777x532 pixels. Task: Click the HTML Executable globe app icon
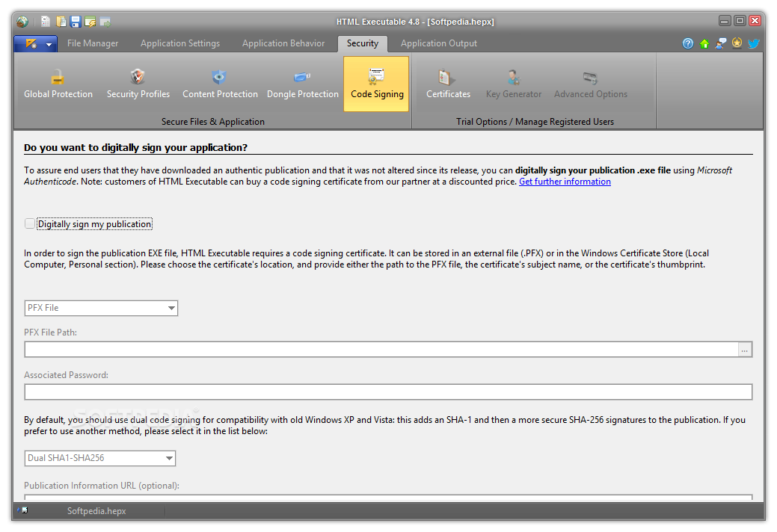point(22,22)
